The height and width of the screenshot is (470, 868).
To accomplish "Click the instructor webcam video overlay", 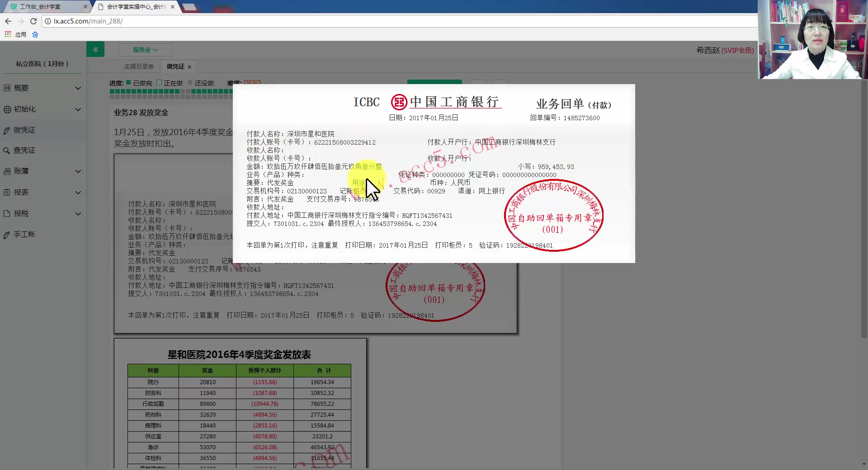I will click(812, 39).
